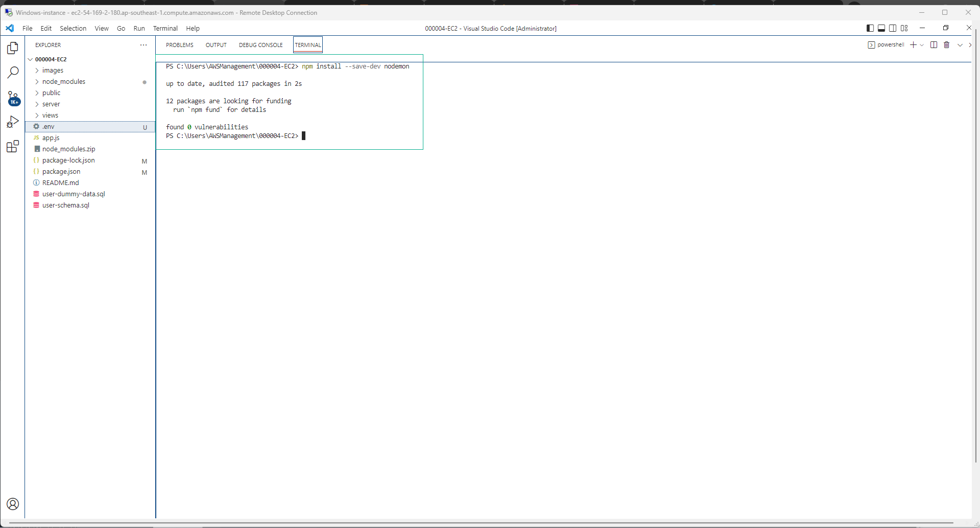
Task: Switch to the PROBLEMS tab
Action: tap(180, 45)
